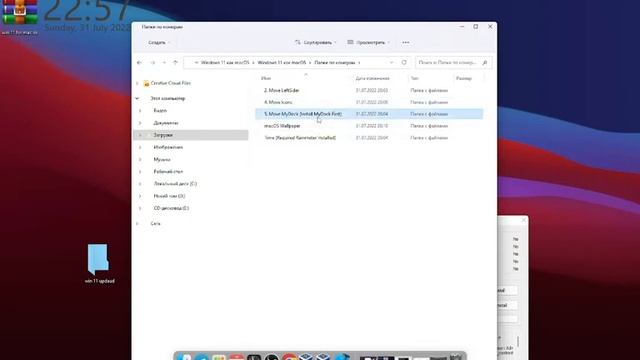Select the macOS Wallpaper folder

click(282, 126)
